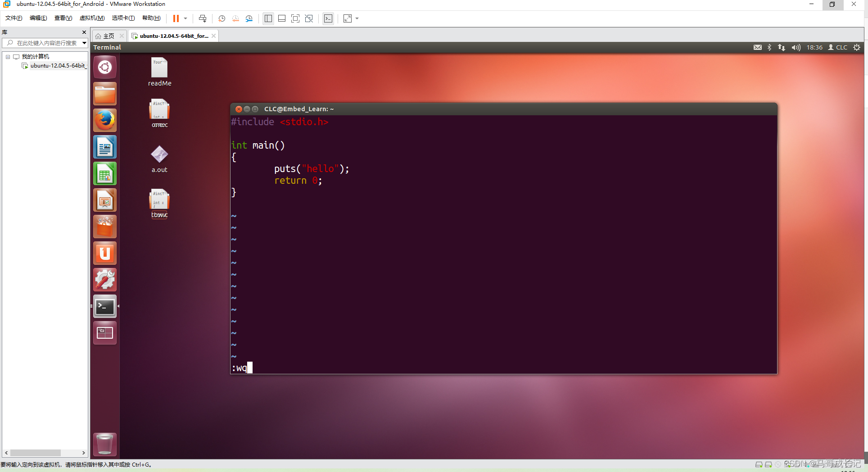
Task: Open Ubuntu Dash home launcher
Action: tap(105, 67)
